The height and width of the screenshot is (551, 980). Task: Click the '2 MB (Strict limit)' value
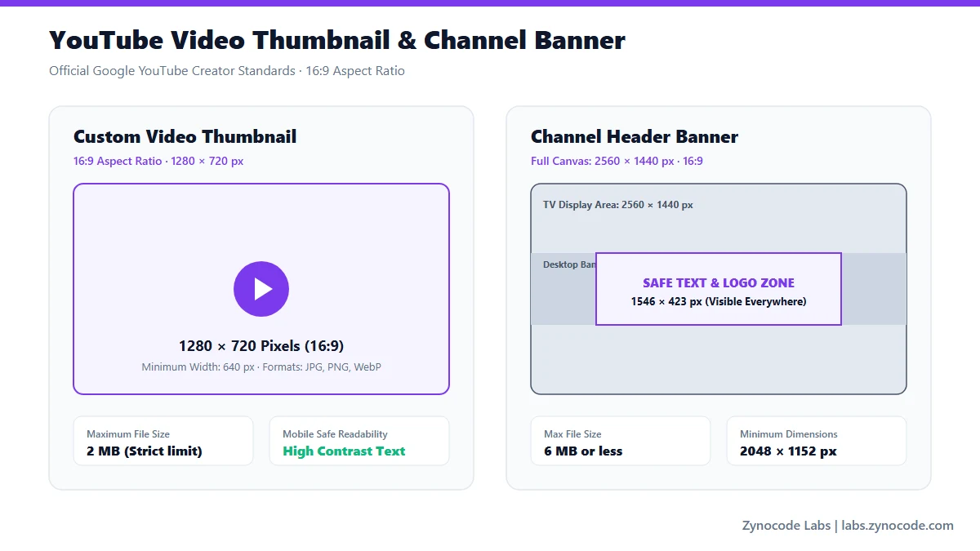[x=145, y=451]
